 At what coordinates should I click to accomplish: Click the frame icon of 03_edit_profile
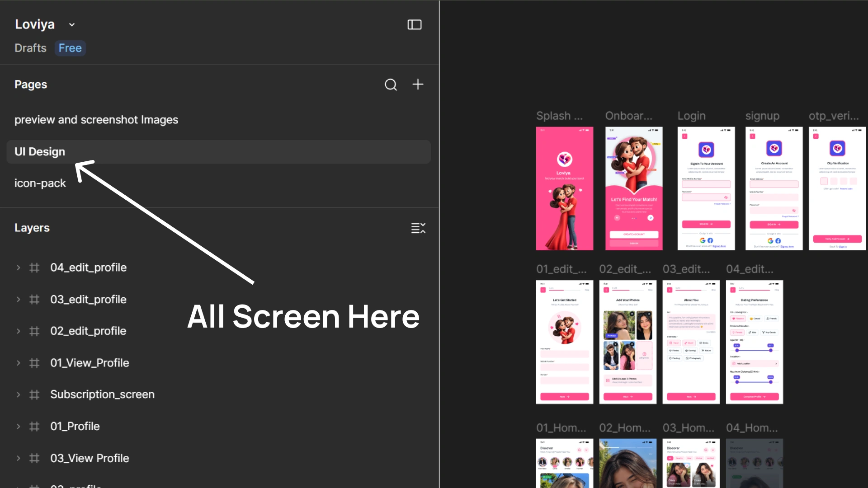click(34, 299)
